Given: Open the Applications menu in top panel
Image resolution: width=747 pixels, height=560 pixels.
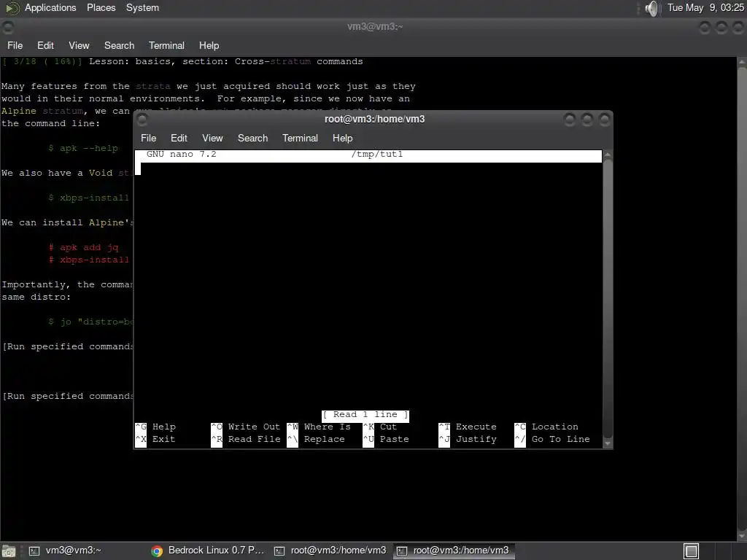Looking at the screenshot, I should point(50,7).
